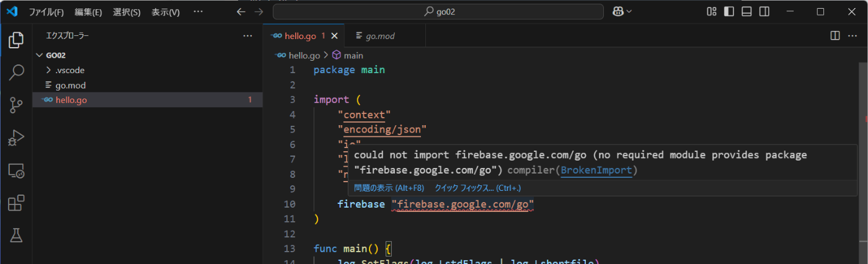Image resolution: width=868 pixels, height=264 pixels.
Task: Open the Testing flask icon
Action: point(16,235)
